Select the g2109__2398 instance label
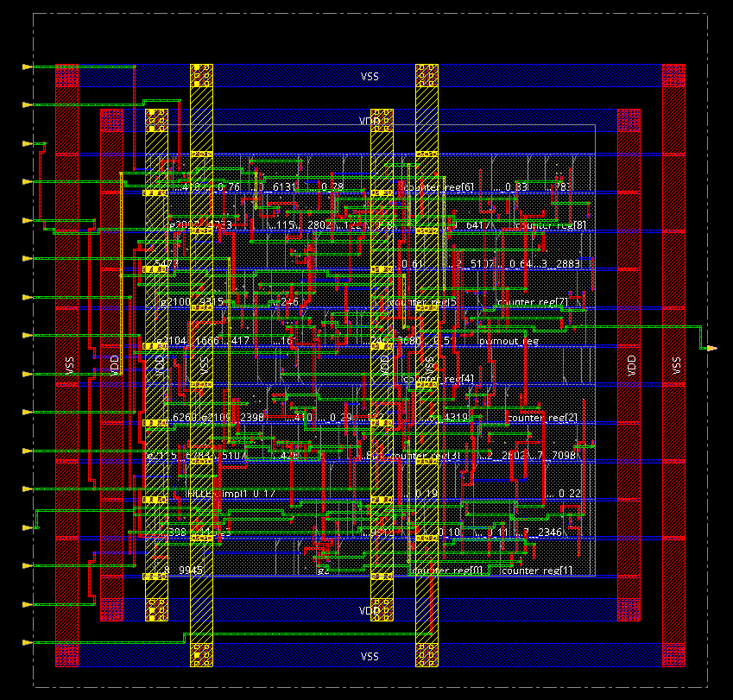 click(x=232, y=417)
